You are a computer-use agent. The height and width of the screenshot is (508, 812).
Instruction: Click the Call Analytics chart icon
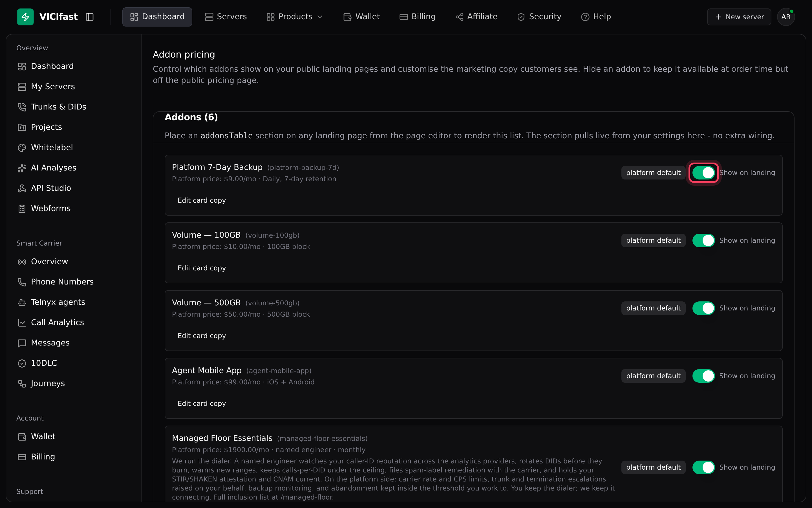coord(22,323)
